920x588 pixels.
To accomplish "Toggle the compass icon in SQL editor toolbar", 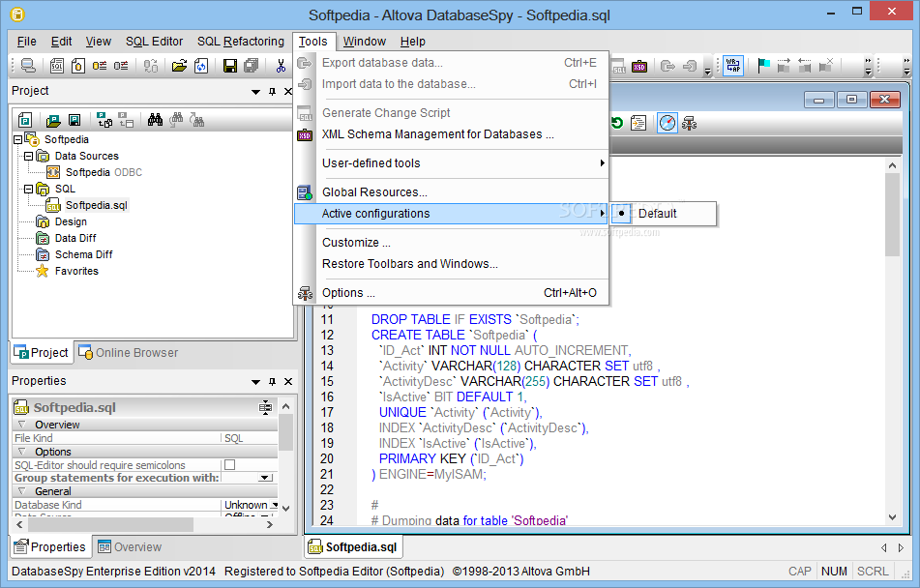I will tap(668, 123).
